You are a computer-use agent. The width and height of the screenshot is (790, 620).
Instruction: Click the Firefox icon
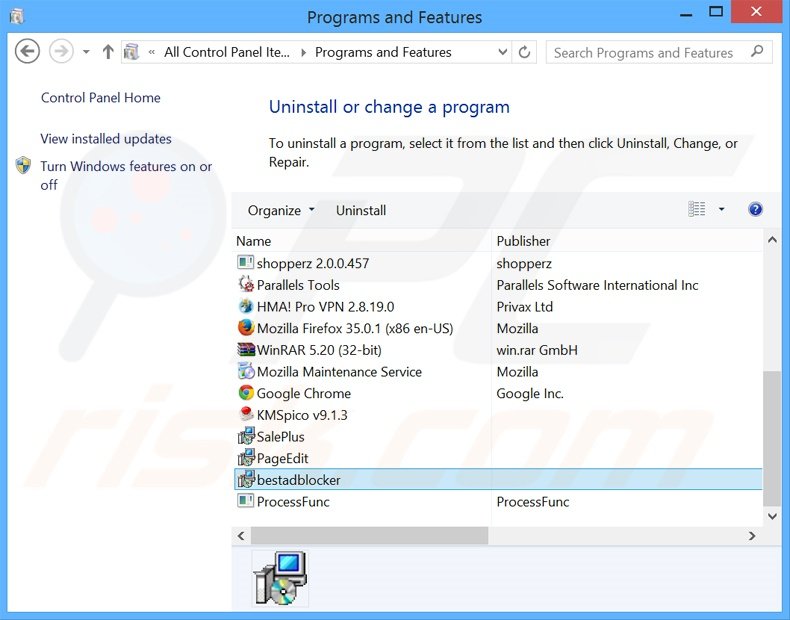pos(246,328)
